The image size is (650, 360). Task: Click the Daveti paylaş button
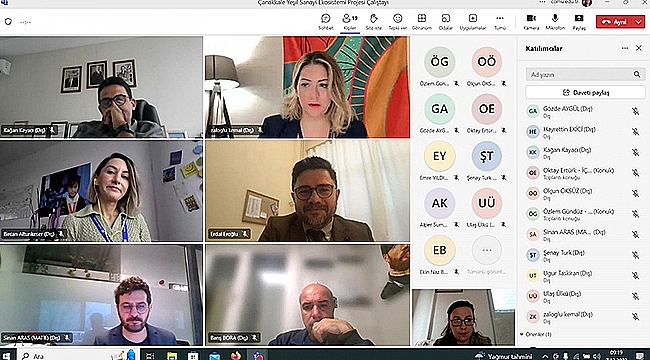(x=585, y=92)
